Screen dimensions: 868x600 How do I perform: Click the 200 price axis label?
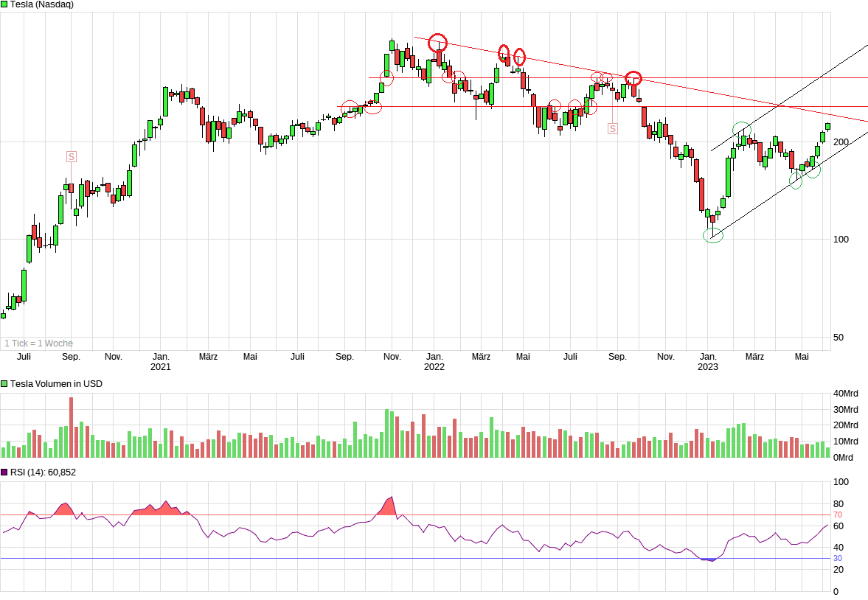(841, 142)
